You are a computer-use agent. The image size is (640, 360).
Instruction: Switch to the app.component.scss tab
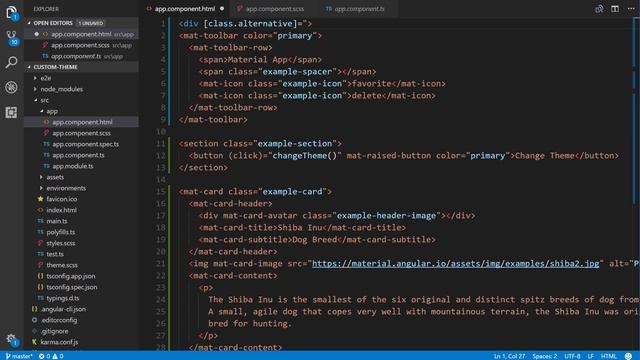(274, 9)
